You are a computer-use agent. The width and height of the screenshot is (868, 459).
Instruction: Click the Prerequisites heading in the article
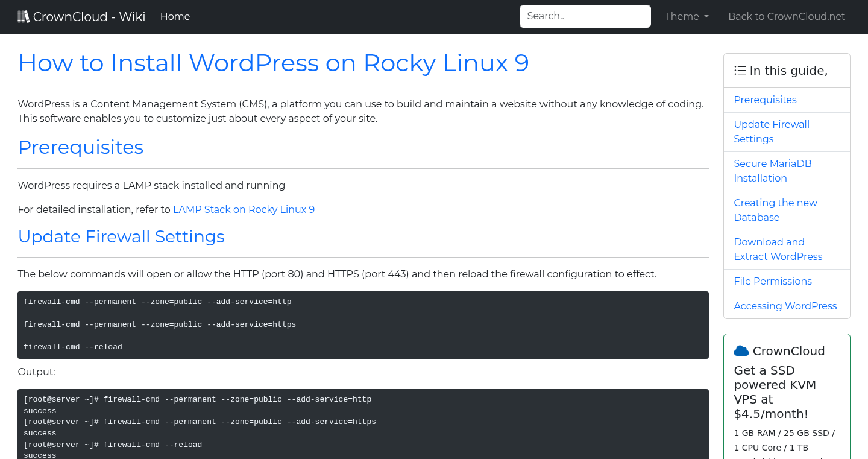pos(81,147)
